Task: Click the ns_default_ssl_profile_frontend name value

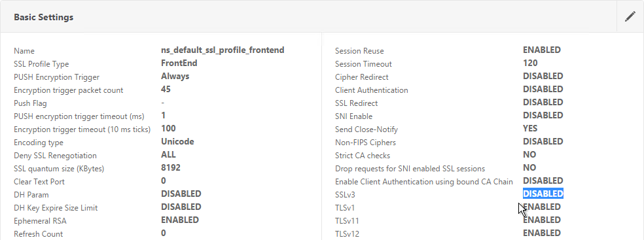Action: point(223,50)
